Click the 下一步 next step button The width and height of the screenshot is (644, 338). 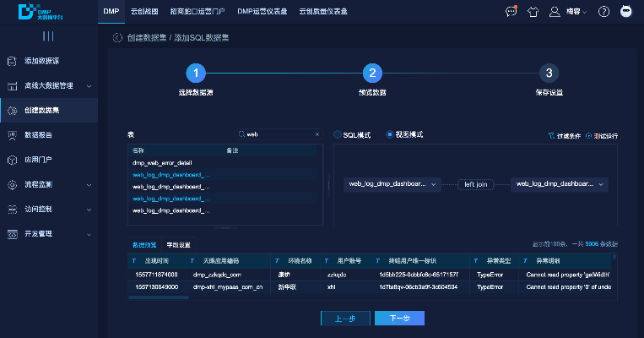(399, 318)
